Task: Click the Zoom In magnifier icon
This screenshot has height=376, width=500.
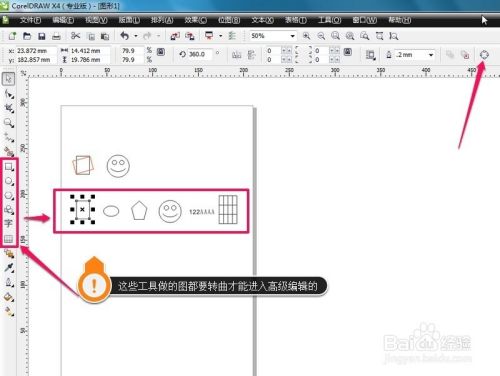Action: pos(306,36)
